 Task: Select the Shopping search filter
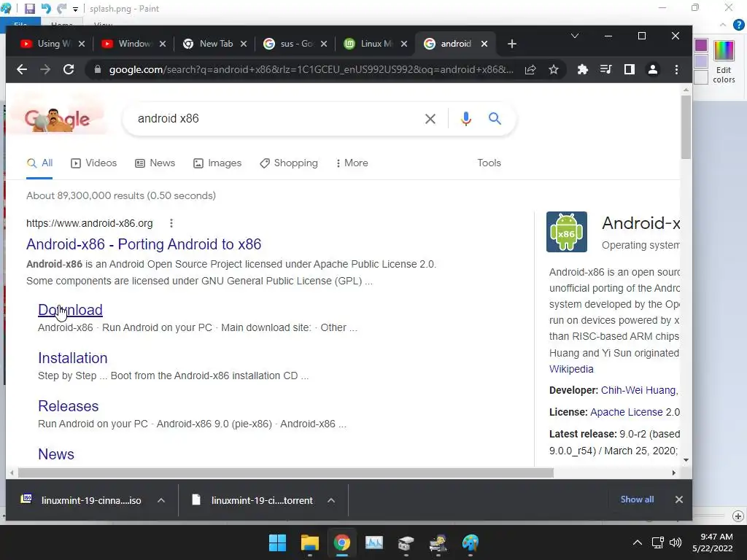coord(289,163)
